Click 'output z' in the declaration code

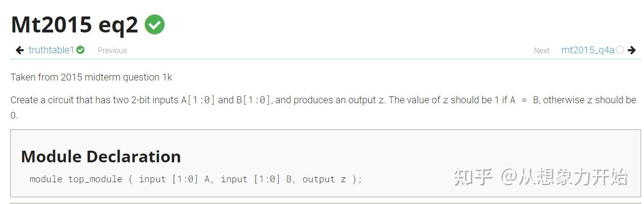tap(324, 179)
